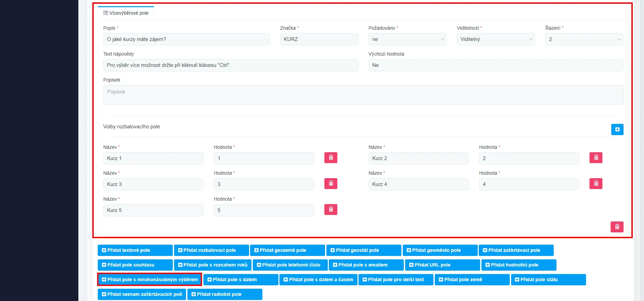Open the Řazení order dropdown
Image resolution: width=644 pixels, height=301 pixels.
[584, 39]
